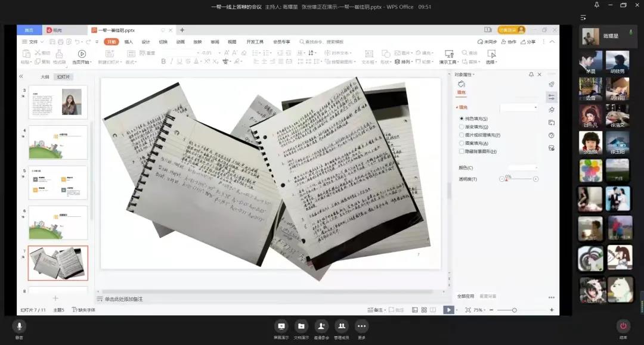Click the 分享 share button

coord(528,42)
